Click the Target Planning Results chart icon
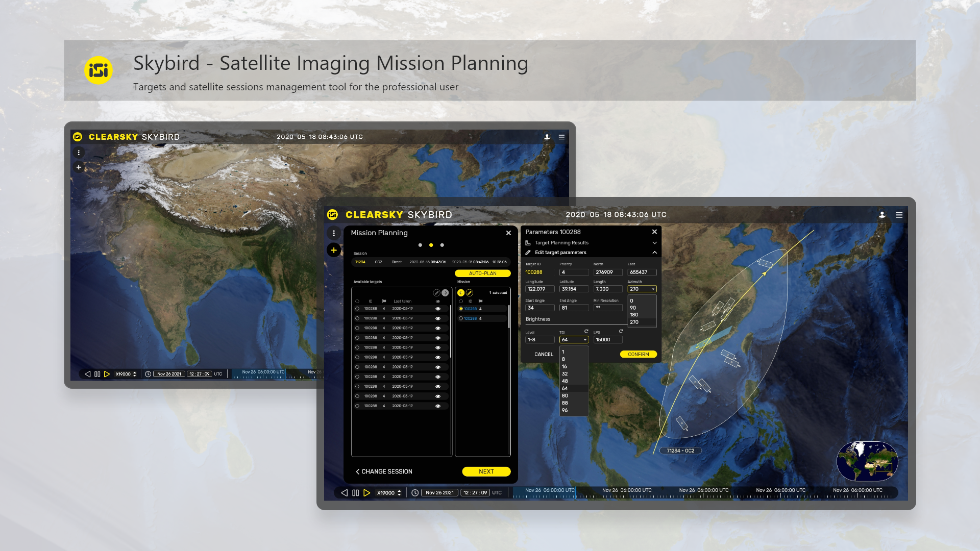The height and width of the screenshot is (551, 980). click(528, 243)
